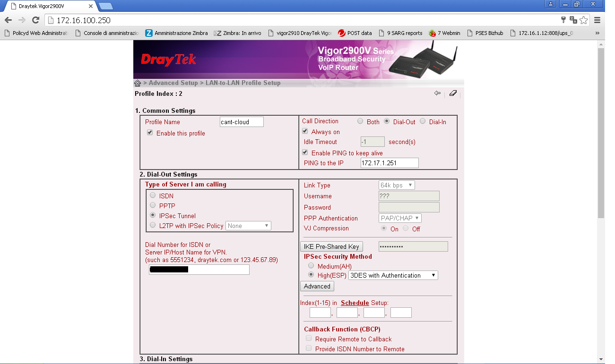
Task: Open the 9 SARG reports bookmark
Action: click(400, 33)
